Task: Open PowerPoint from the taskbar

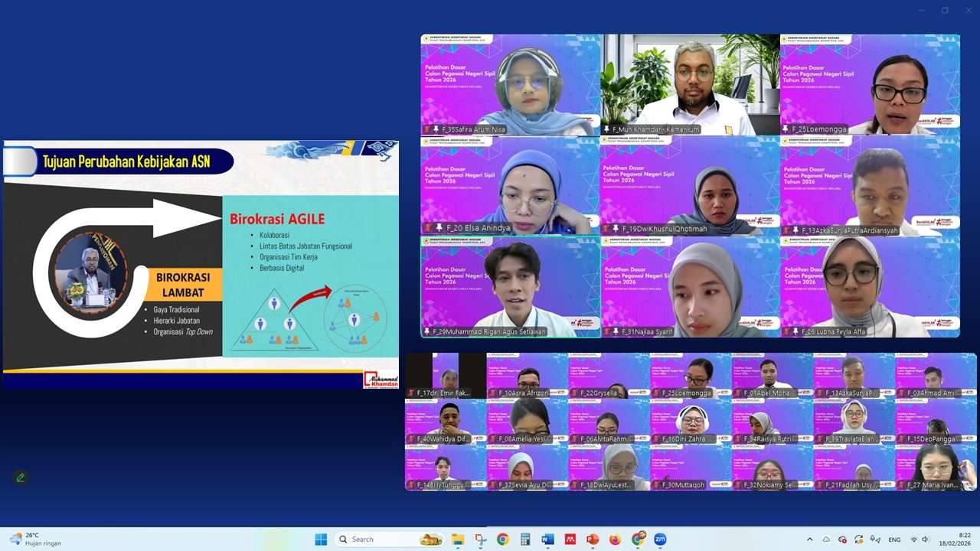Action: (592, 539)
